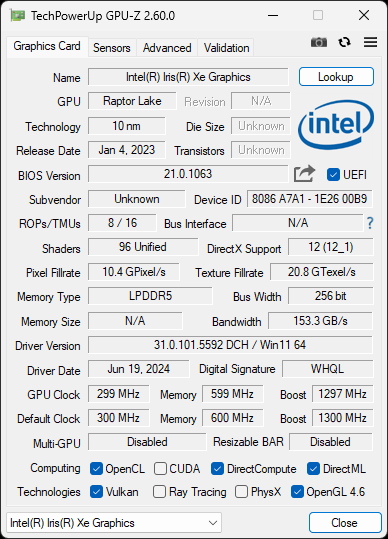Toggle the OpenCL checkbox
The image size is (388, 539).
(96, 469)
